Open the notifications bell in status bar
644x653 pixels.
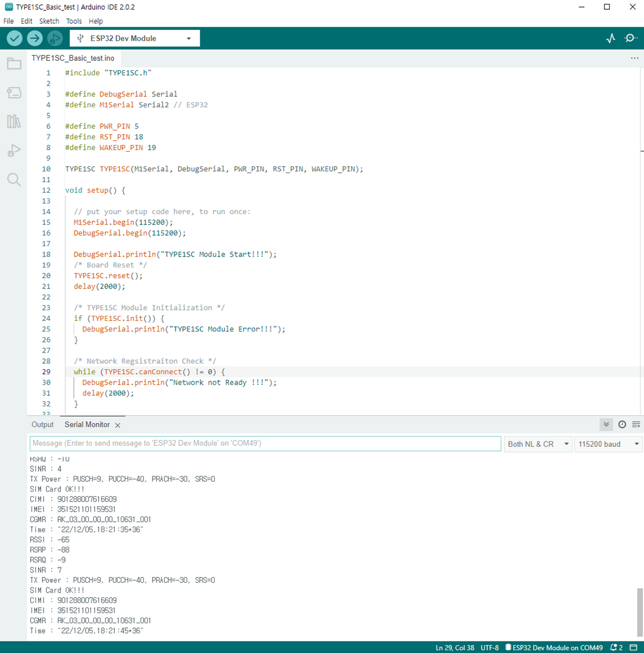coord(616,648)
